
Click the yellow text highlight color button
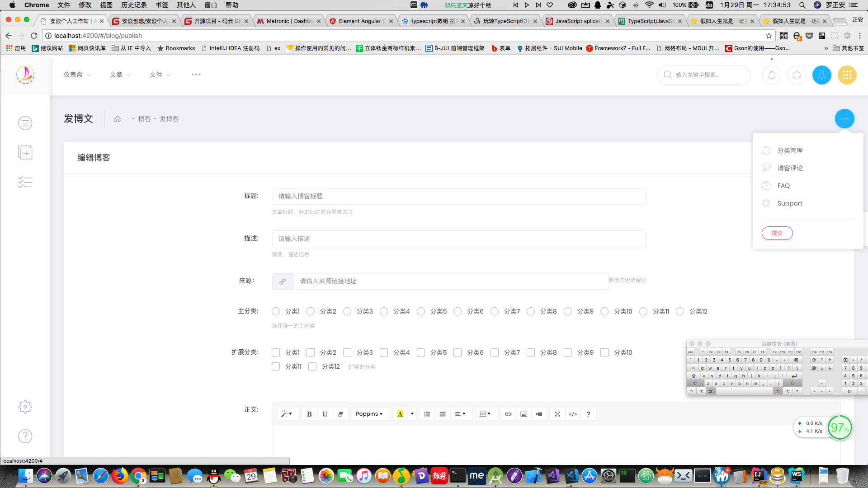(x=400, y=414)
